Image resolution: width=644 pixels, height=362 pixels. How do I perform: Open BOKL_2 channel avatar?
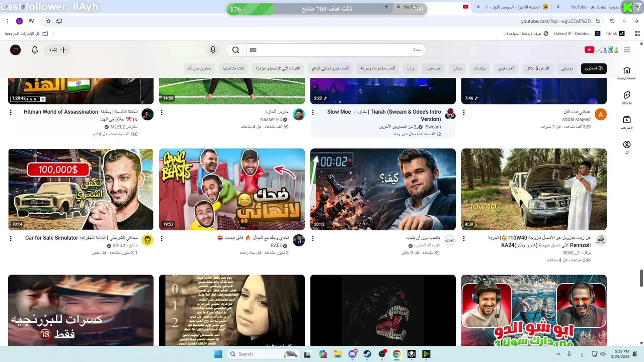click(x=601, y=240)
